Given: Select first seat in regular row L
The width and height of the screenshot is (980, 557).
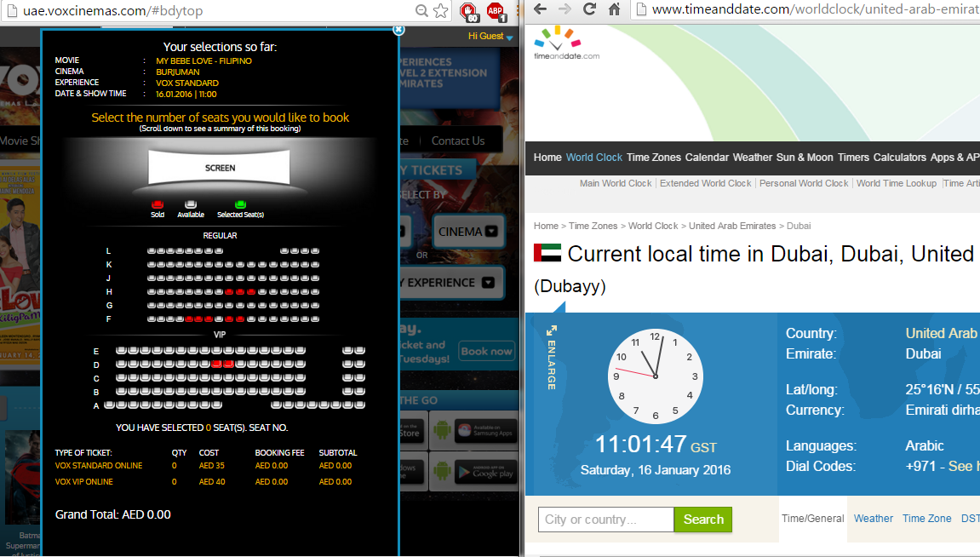Looking at the screenshot, I should (152, 250).
